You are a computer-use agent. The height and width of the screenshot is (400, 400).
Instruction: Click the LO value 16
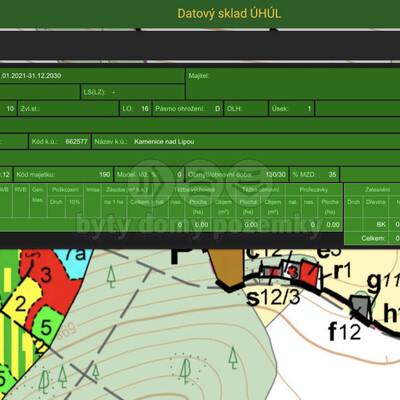[145, 109]
